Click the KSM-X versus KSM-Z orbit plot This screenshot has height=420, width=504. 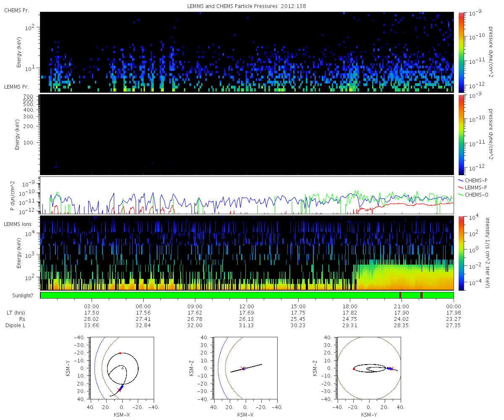coord(245,368)
